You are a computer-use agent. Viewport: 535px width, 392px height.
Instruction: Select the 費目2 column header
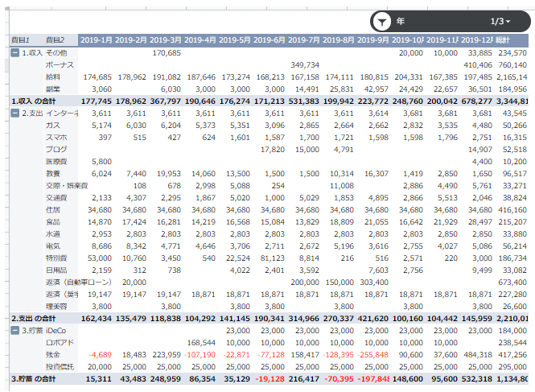56,39
